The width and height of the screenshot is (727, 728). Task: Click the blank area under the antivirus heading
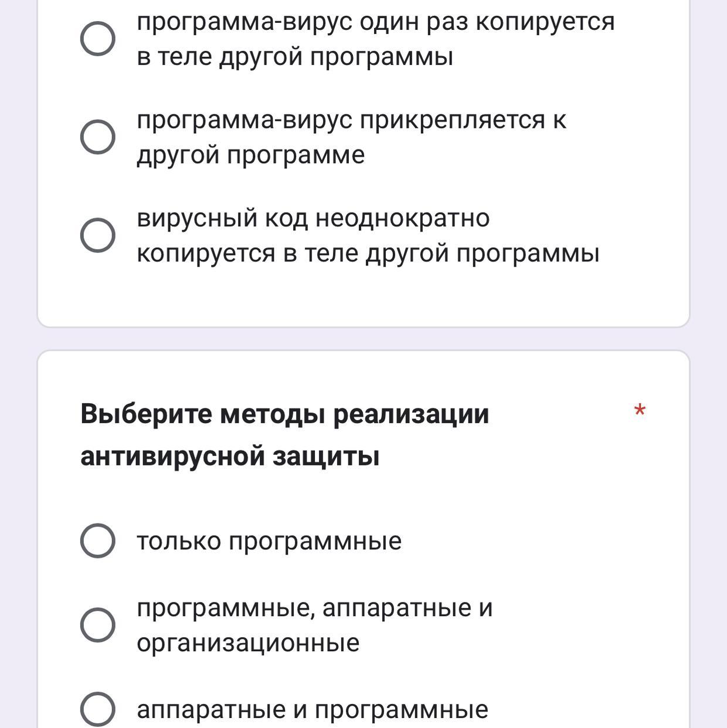coord(363,495)
